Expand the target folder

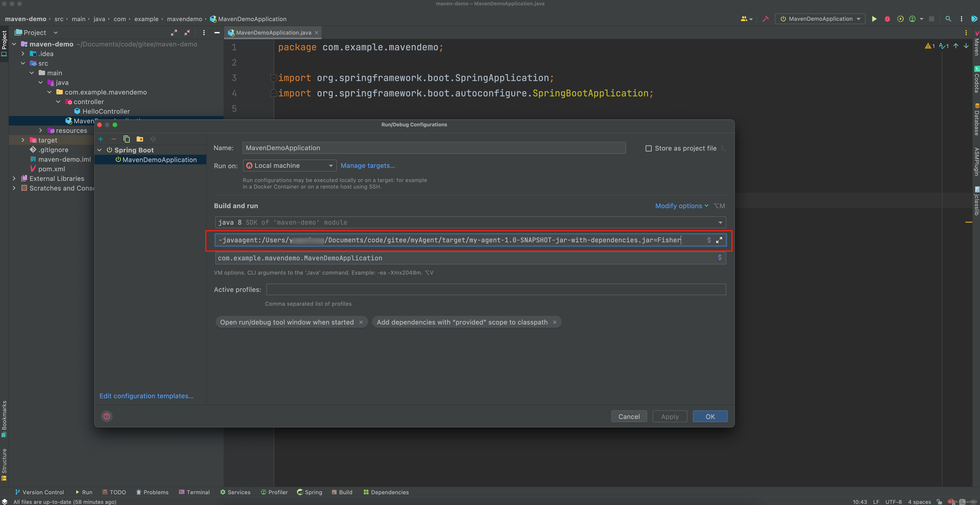click(23, 140)
